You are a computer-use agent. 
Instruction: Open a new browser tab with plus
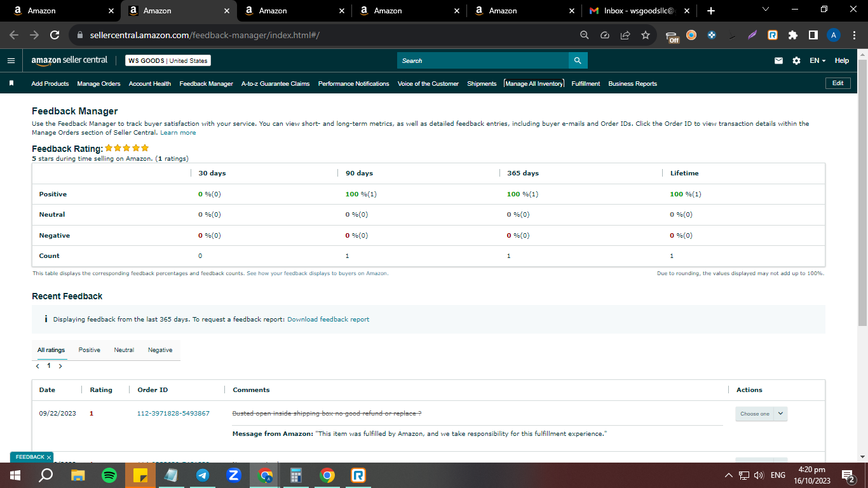click(711, 11)
